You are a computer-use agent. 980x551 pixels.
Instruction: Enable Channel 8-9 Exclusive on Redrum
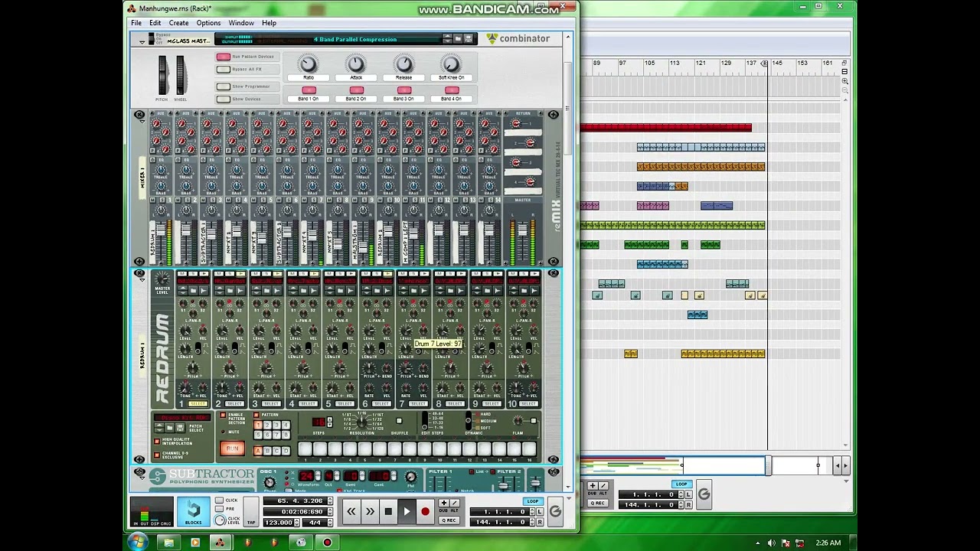[157, 455]
